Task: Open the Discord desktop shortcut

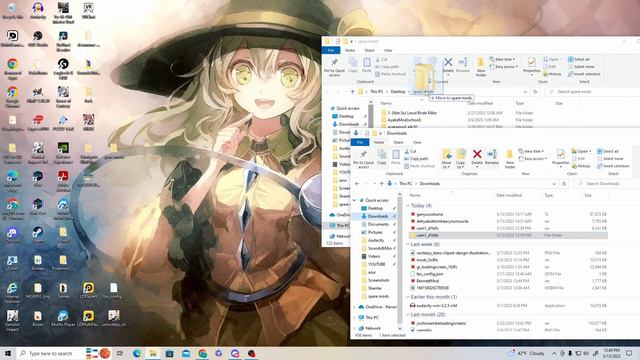Action: point(12,235)
